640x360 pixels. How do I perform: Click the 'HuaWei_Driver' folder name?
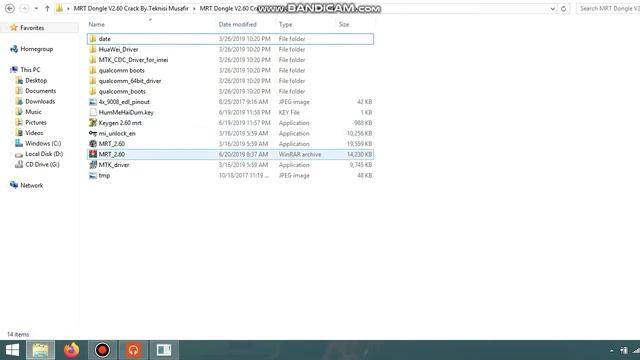(x=118, y=49)
